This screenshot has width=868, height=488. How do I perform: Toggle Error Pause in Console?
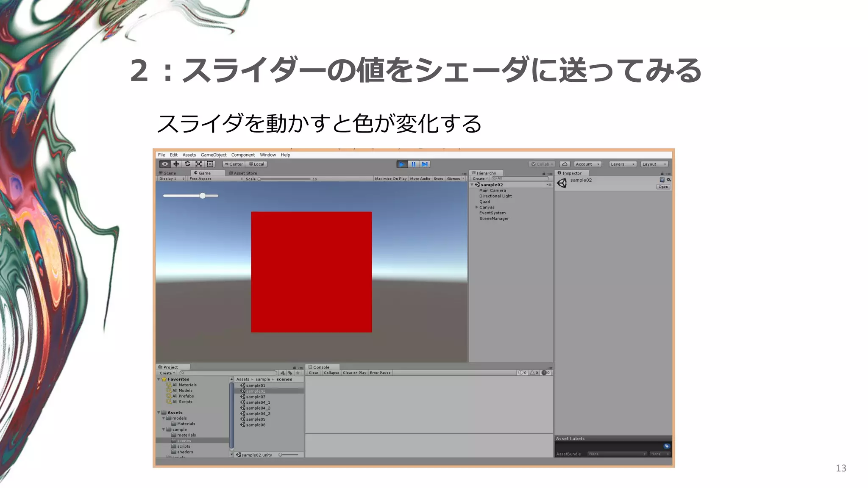(x=380, y=373)
